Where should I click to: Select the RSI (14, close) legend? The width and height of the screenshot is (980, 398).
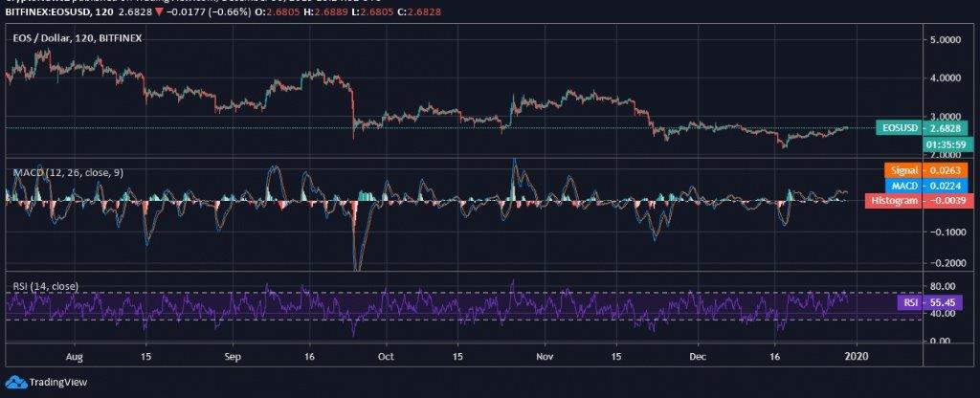46,286
